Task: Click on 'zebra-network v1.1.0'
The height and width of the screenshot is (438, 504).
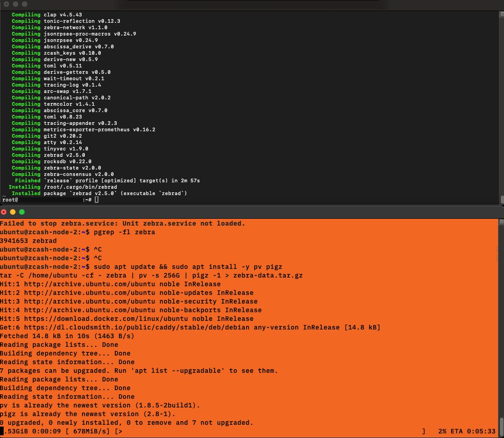Action: coord(76,28)
